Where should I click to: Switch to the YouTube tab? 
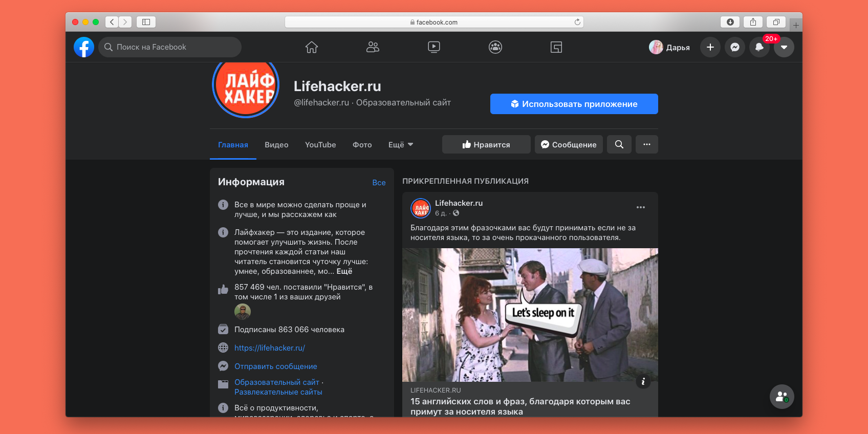coord(320,145)
